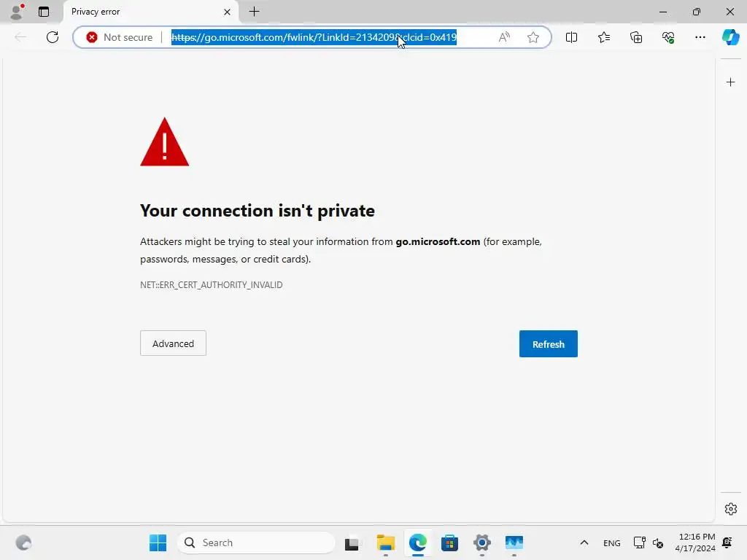Open the Favorites list icon
Viewport: 747px width, 560px height.
[x=603, y=37]
